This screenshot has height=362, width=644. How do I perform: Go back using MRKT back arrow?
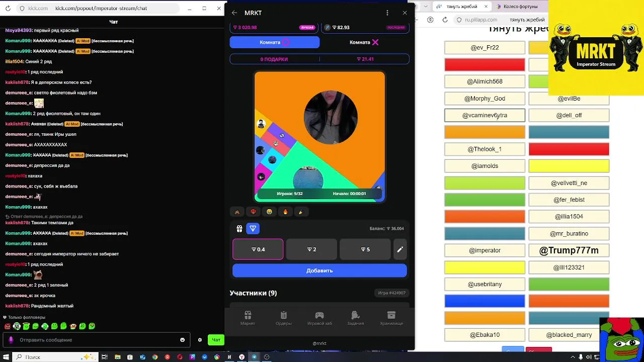coord(234,13)
